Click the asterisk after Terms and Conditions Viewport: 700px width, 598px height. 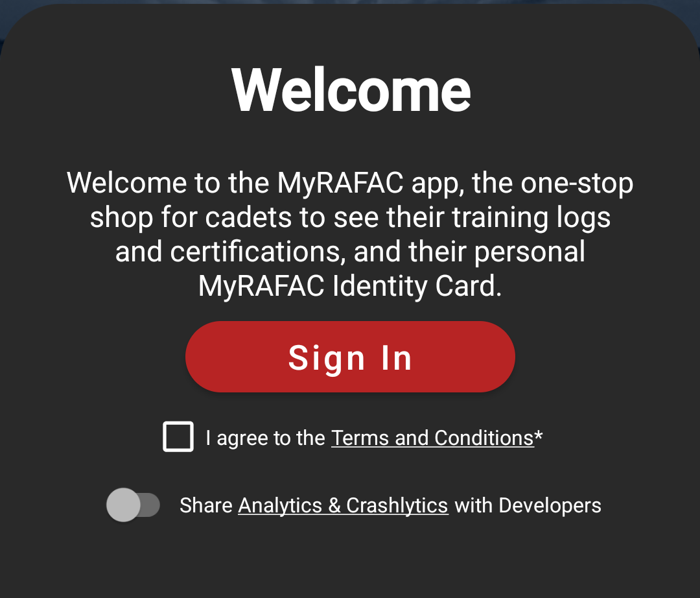[x=539, y=435]
